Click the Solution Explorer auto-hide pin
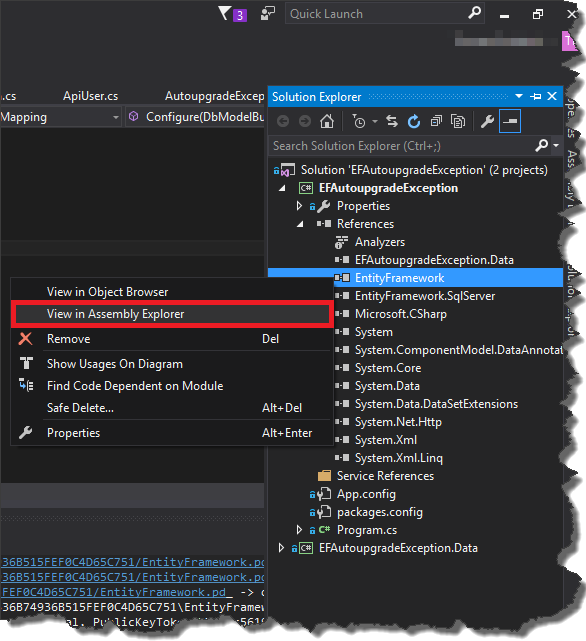 pos(535,96)
